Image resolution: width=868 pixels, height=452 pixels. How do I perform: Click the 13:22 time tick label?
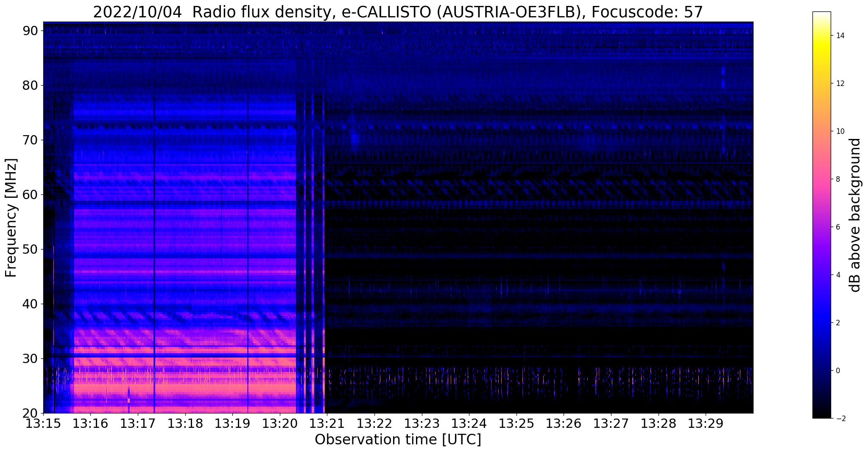point(374,424)
